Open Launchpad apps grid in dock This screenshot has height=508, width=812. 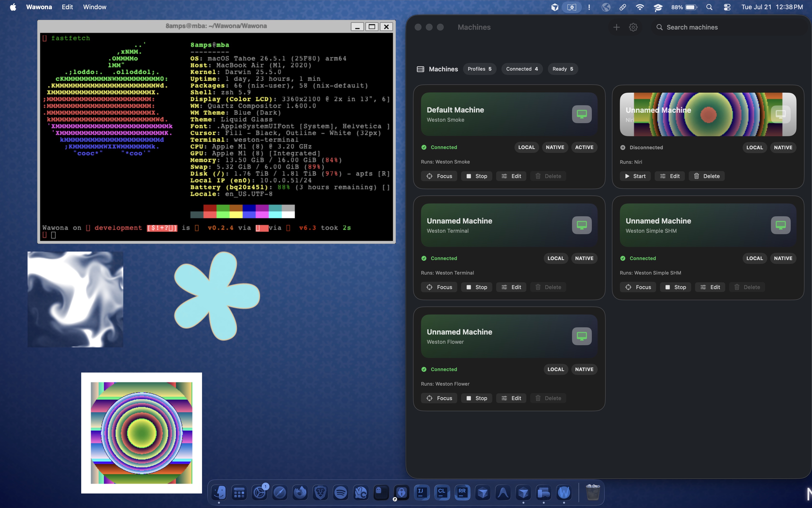[239, 493]
